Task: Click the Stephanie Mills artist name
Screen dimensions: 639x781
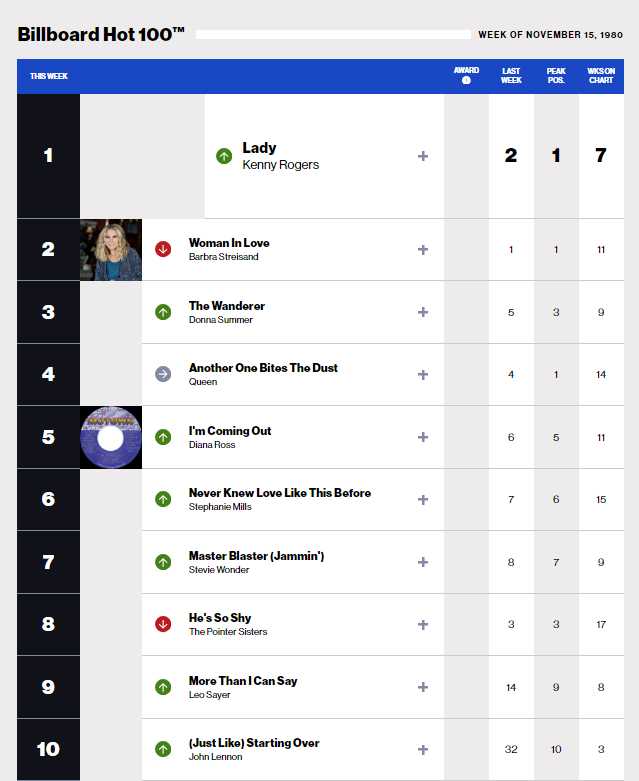Action: [x=220, y=507]
